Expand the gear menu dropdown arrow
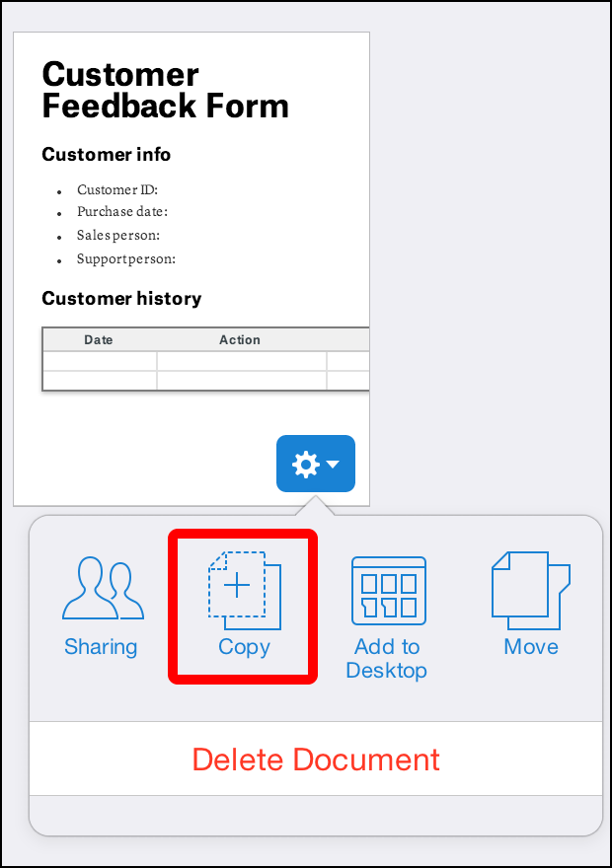 [334, 465]
